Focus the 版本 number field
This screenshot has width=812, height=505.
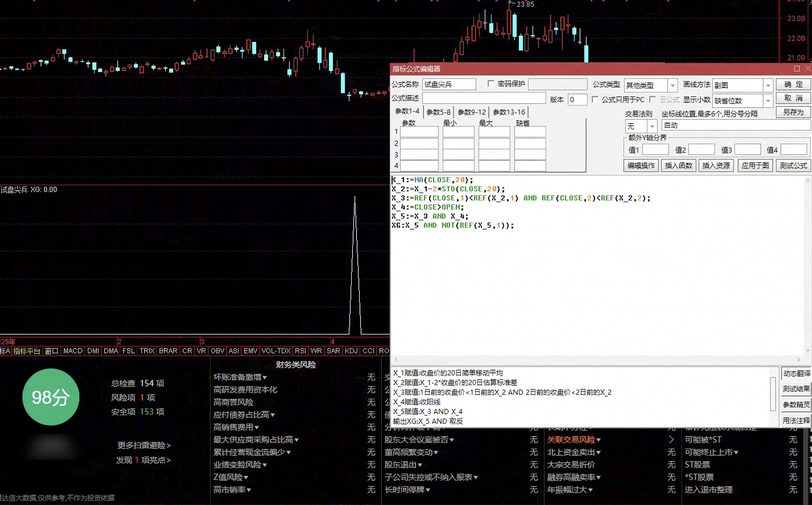(577, 99)
